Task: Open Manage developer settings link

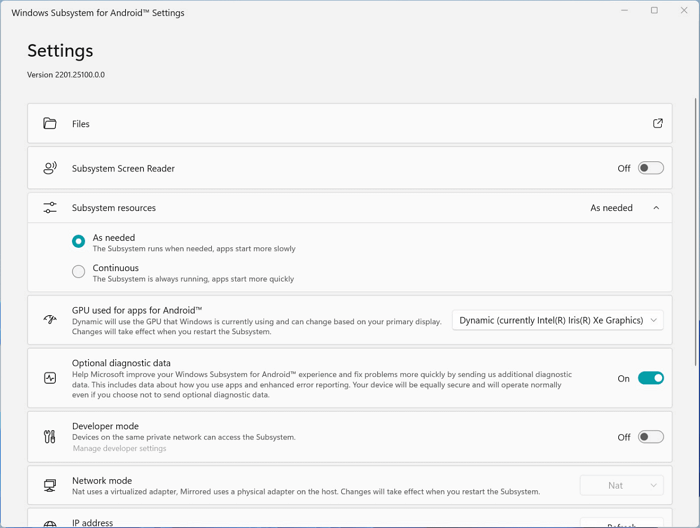Action: click(119, 449)
